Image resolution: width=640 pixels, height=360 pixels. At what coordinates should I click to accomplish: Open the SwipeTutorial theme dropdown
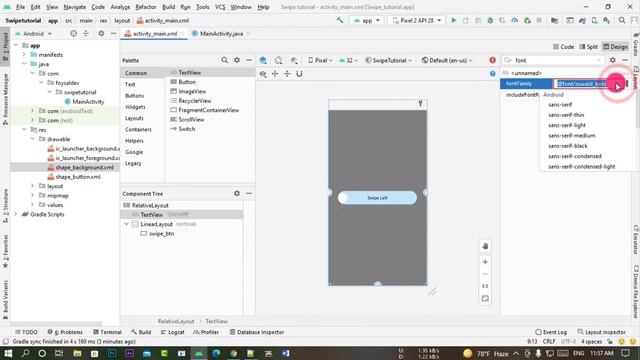(x=388, y=60)
